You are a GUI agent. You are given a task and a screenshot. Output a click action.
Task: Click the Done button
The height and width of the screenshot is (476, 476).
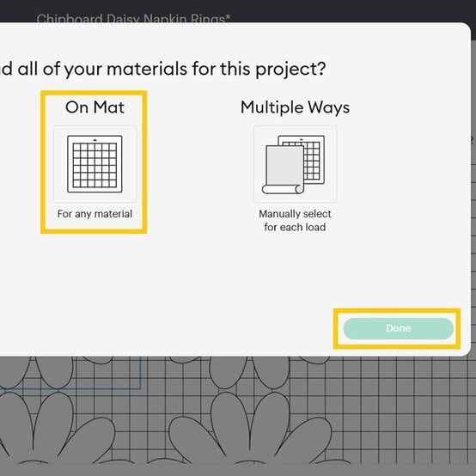point(398,328)
